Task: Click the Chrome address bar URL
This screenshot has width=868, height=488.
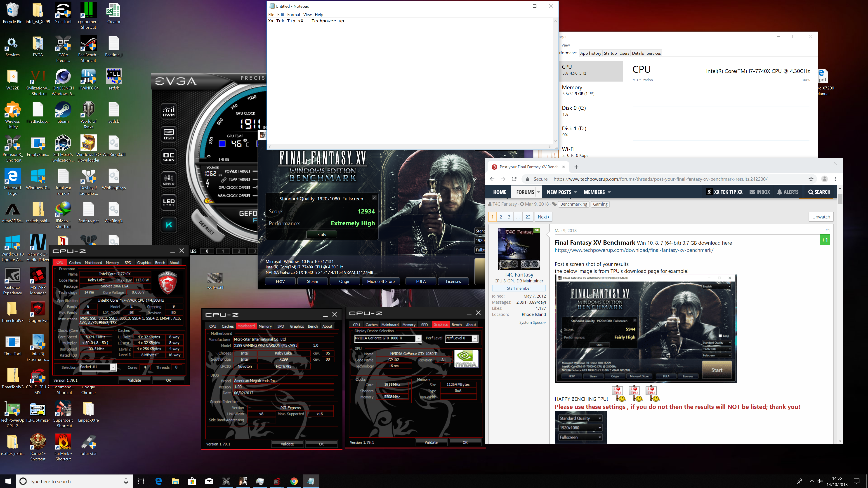Action: pyautogui.click(x=660, y=179)
